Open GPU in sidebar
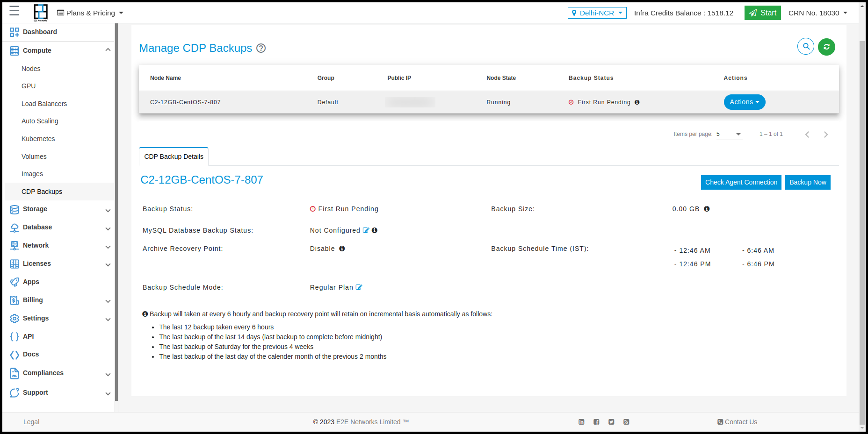Viewport: 868px width, 434px height. point(29,86)
